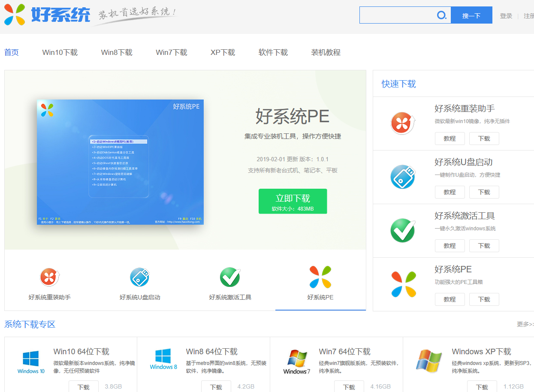Click the Windows 7 logo icon

(x=296, y=362)
